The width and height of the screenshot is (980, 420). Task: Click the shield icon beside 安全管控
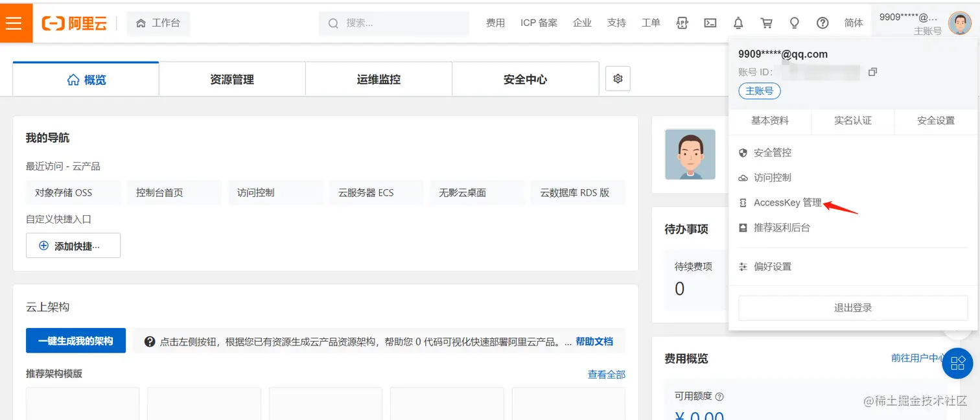coord(743,153)
